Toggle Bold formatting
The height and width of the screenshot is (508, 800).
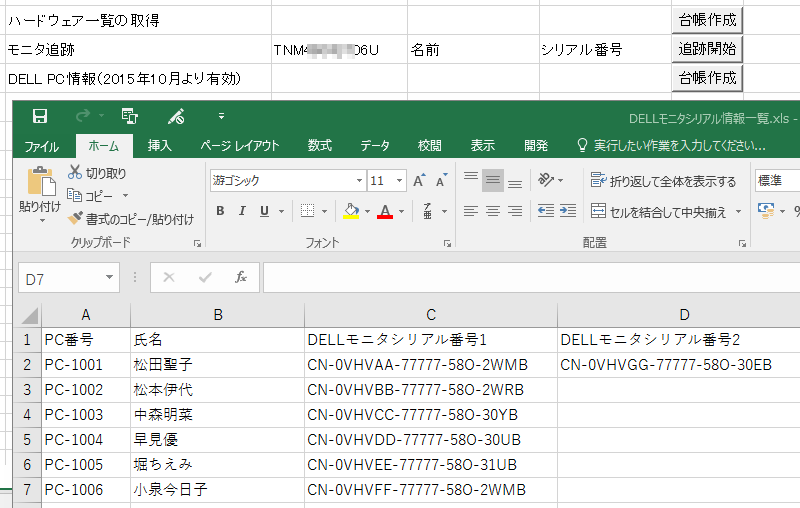click(220, 211)
